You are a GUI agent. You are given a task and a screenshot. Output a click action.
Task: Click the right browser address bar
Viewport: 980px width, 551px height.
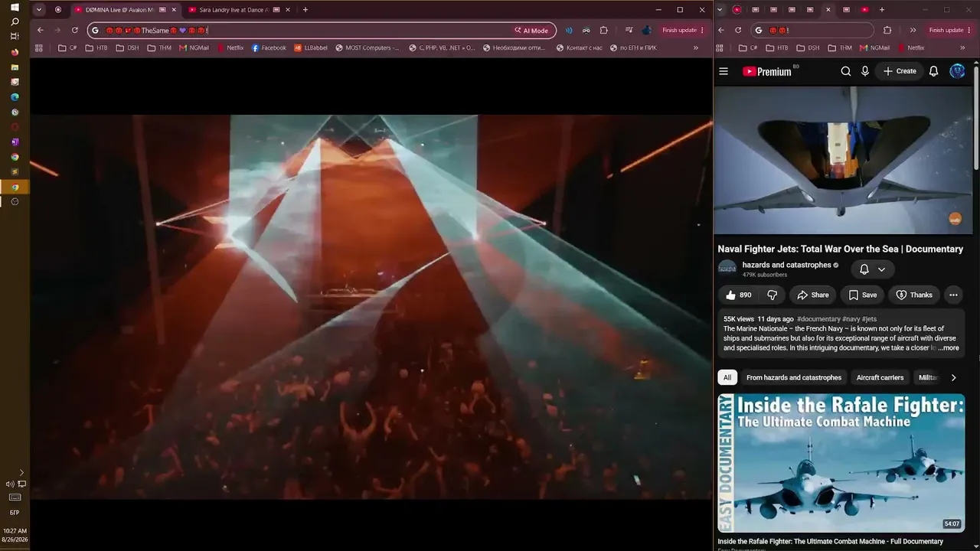point(812,31)
